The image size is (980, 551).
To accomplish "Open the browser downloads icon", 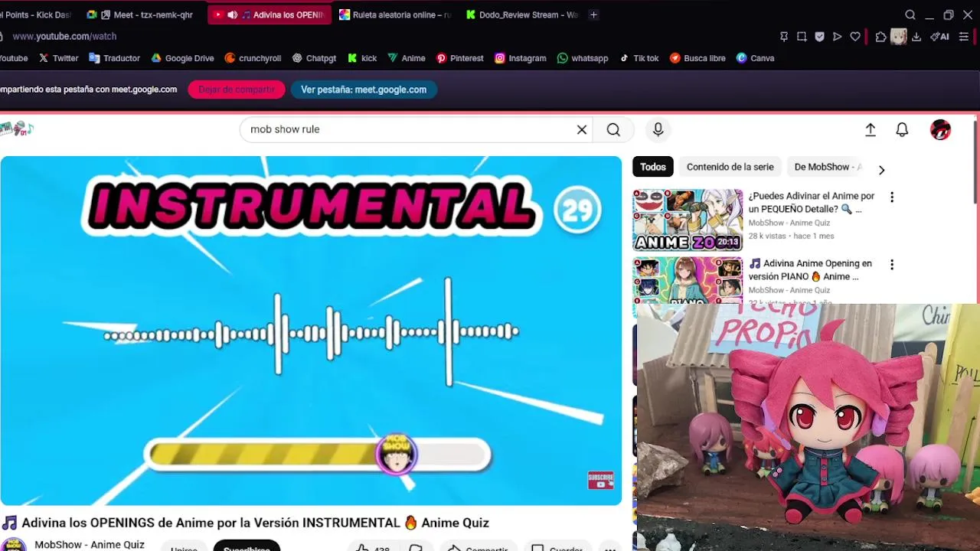I will [916, 36].
